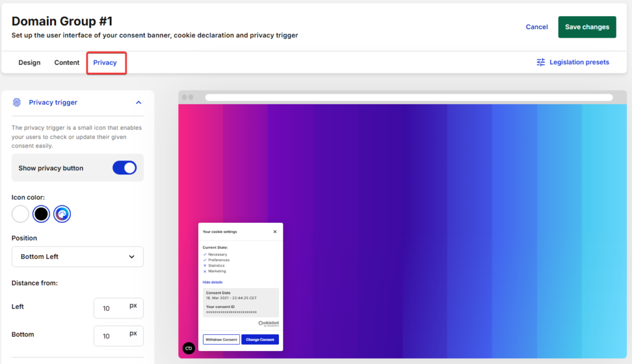The height and width of the screenshot is (364, 632).
Task: Open the Position dropdown showing Bottom Left
Action: click(x=77, y=257)
